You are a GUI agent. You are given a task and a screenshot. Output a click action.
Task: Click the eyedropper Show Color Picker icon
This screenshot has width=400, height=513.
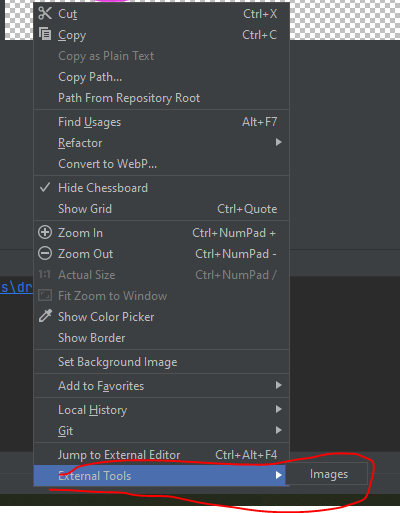(x=45, y=316)
